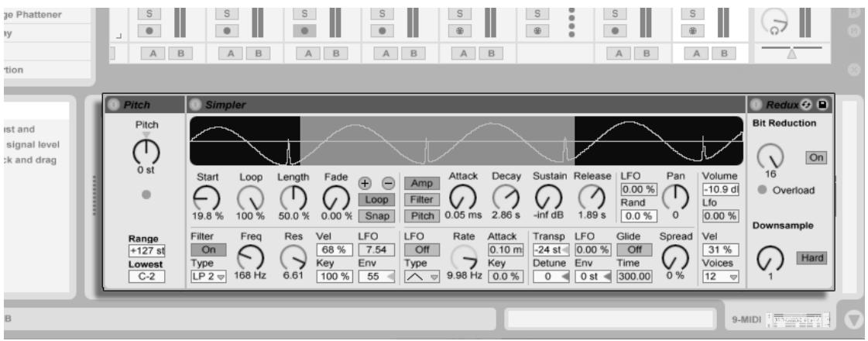868x341 pixels.
Task: Click the envelope Release knob
Action: click(592, 196)
